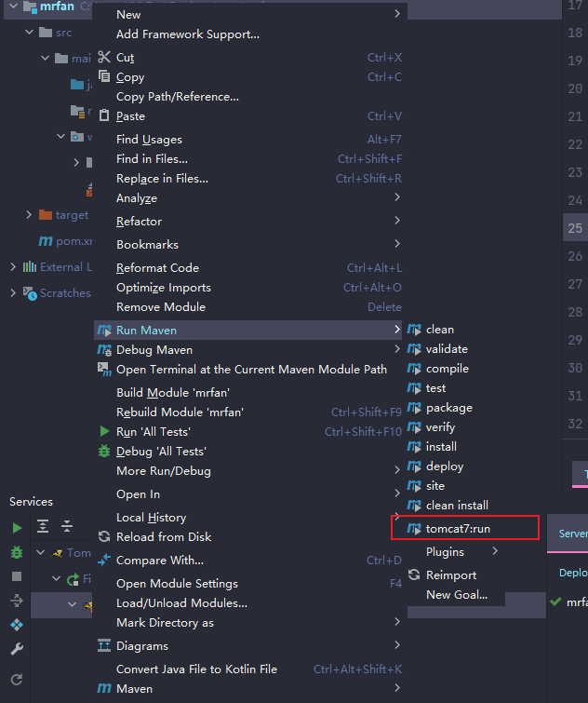The image size is (588, 703).
Task: Collapse the mrfan project root
Action: point(13,7)
